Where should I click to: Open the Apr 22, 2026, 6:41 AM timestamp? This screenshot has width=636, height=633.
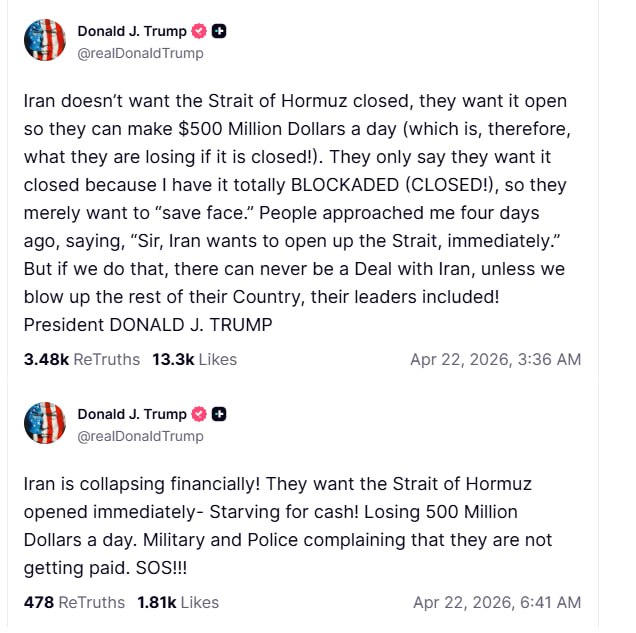coord(497,602)
